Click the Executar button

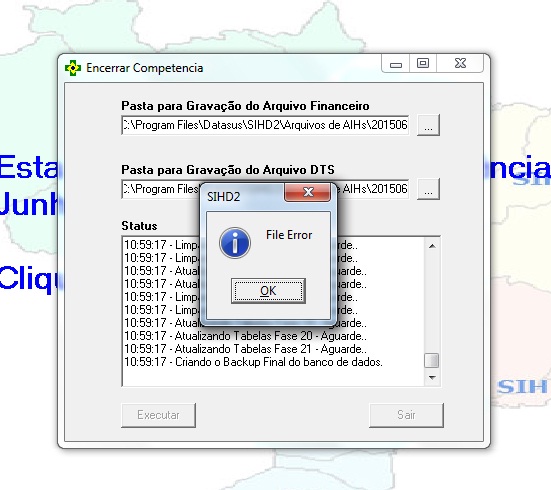point(158,415)
